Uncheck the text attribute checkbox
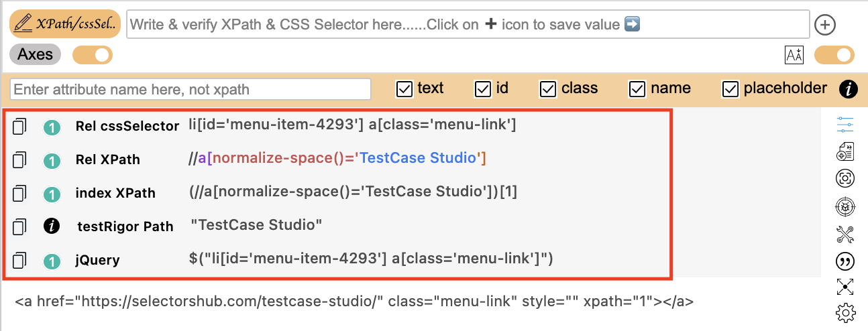The image size is (868, 331). 404,89
